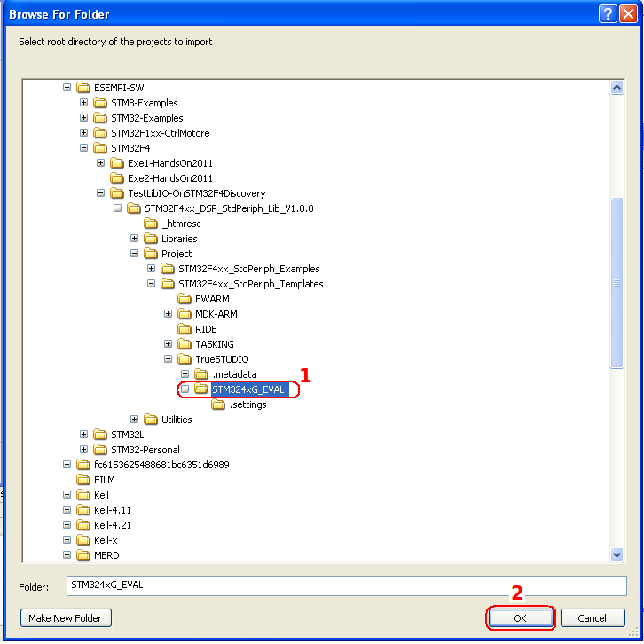644x644 pixels.
Task: Click the scrollbar down arrow
Action: pos(617,555)
